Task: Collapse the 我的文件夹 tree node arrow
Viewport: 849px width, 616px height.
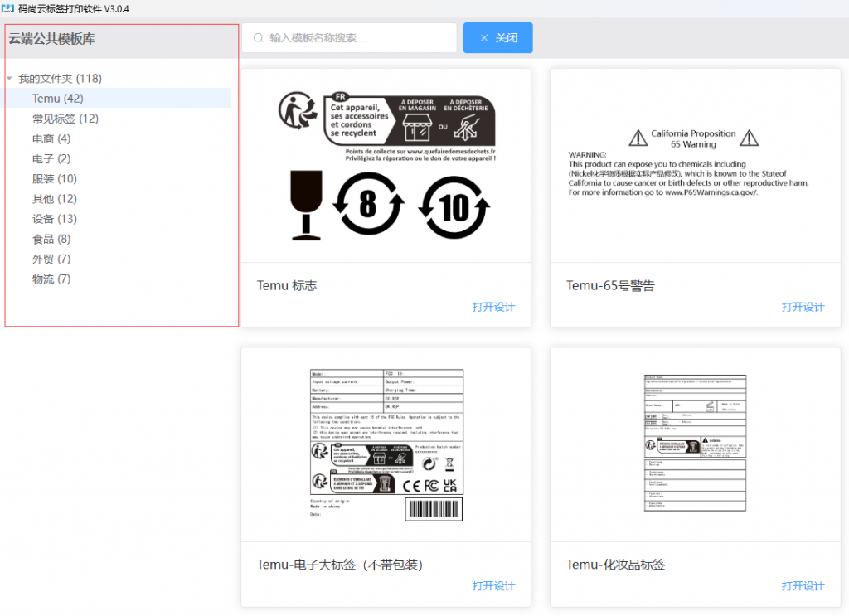Action: [x=9, y=79]
